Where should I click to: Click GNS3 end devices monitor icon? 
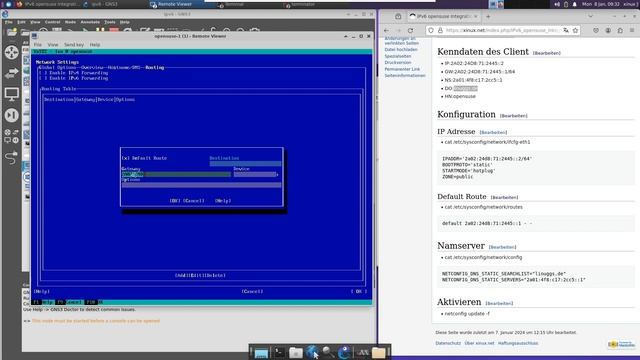point(11,94)
